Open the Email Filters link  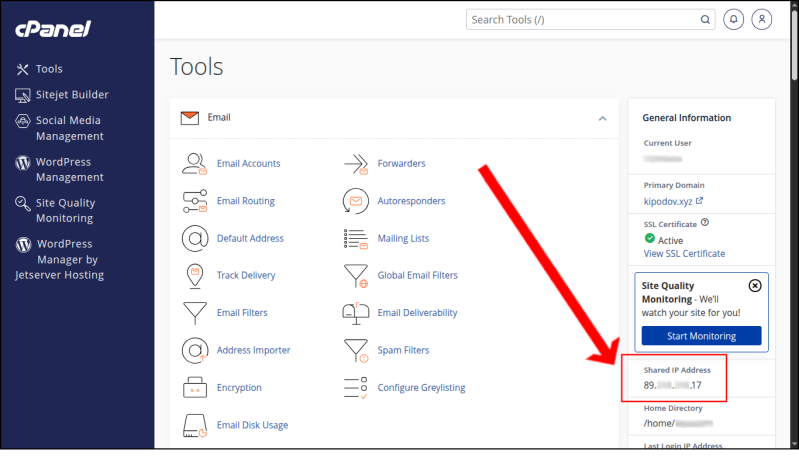click(x=242, y=313)
